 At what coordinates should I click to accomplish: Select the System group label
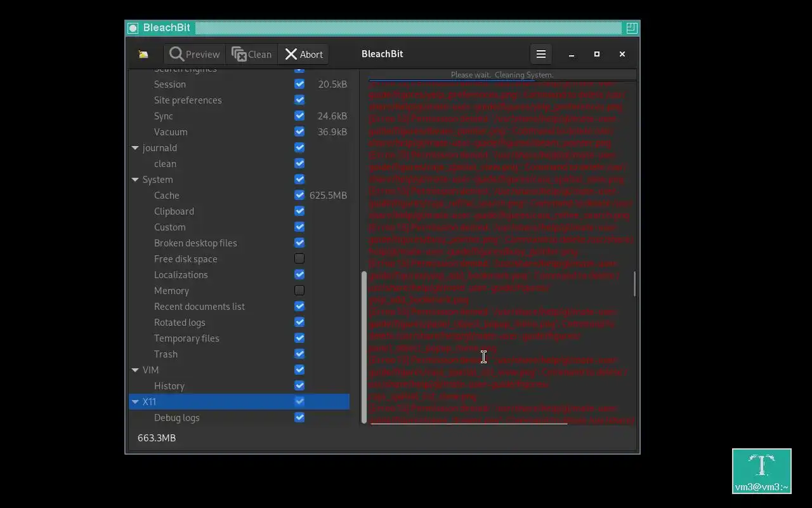(x=157, y=180)
